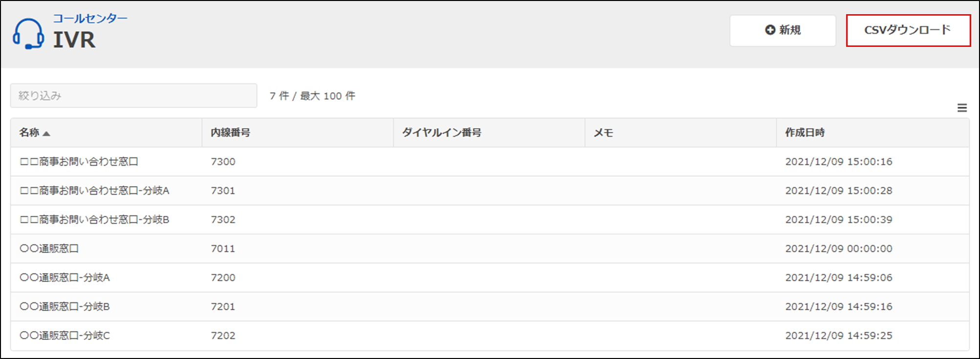The image size is (980, 359).
Task: Sort by ダイヤルイン番号 column header
Action: click(x=442, y=133)
